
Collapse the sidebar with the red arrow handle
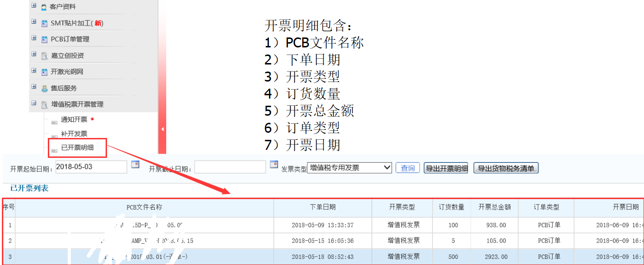(x=163, y=129)
